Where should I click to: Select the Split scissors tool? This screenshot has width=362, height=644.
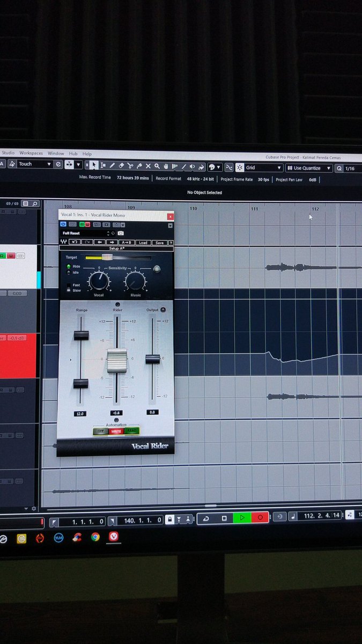(x=130, y=166)
